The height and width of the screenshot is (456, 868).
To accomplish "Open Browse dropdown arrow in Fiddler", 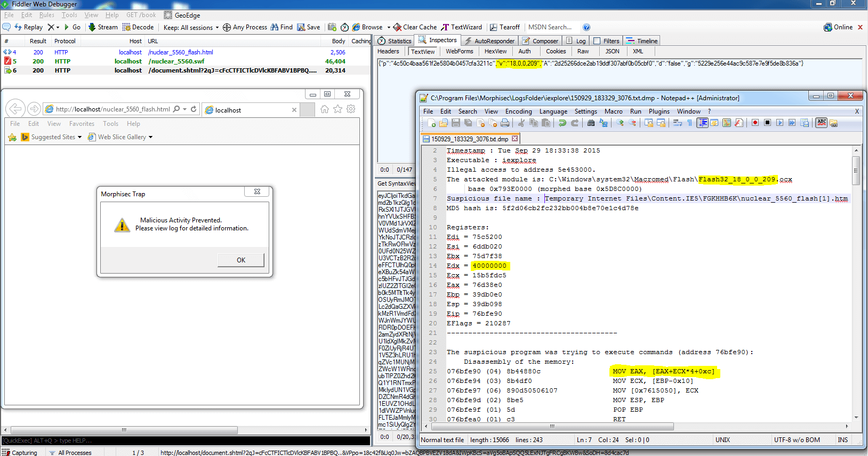I will click(389, 27).
